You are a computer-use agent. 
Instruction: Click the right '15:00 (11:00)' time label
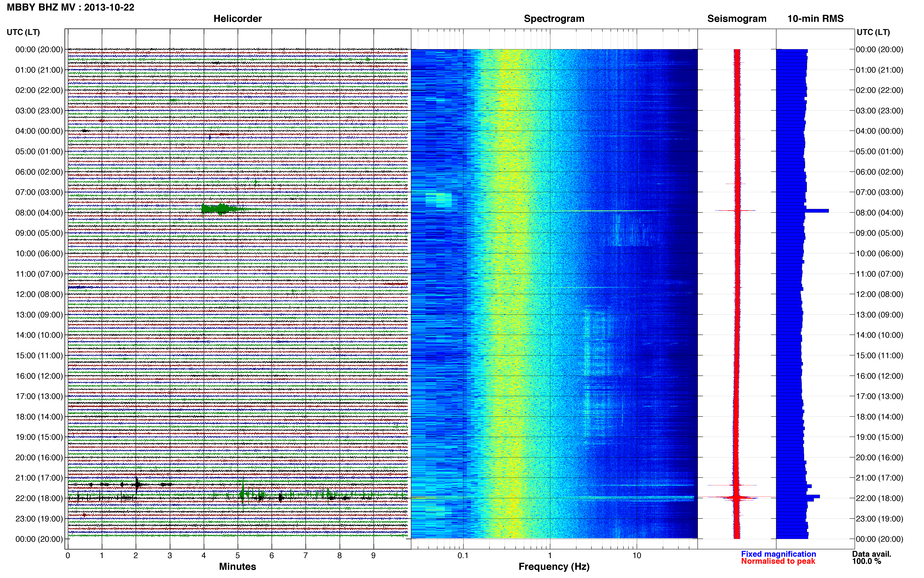pyautogui.click(x=879, y=355)
